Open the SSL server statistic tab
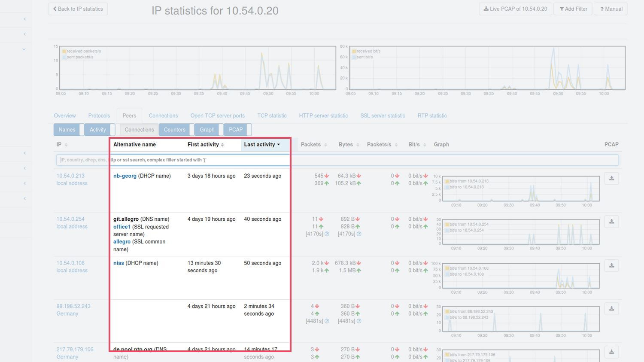 click(x=383, y=116)
